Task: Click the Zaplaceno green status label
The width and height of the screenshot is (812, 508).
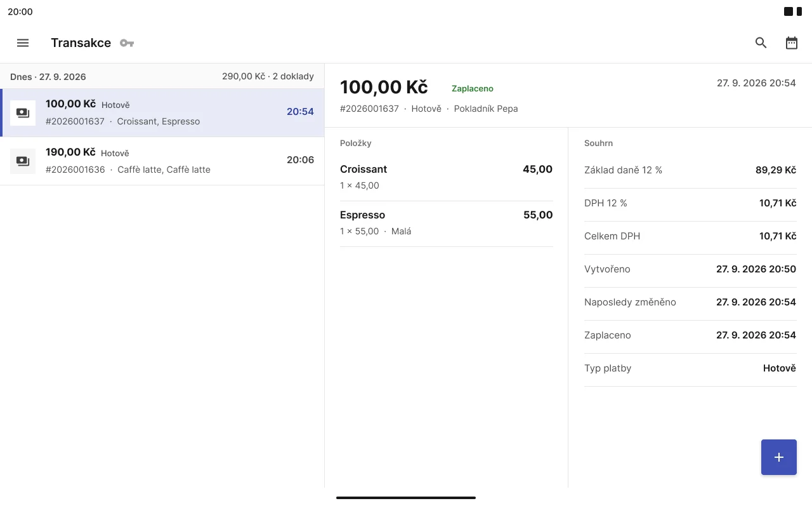Action: click(473, 89)
